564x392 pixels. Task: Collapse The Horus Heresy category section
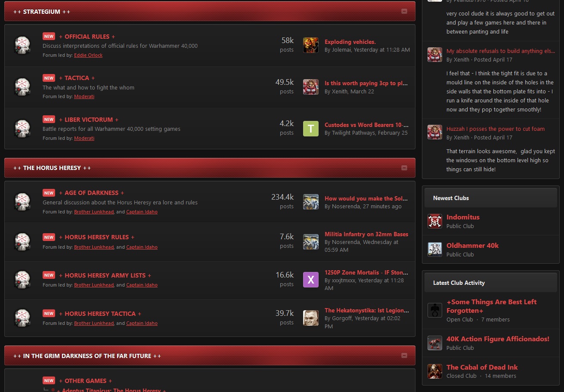(x=404, y=168)
